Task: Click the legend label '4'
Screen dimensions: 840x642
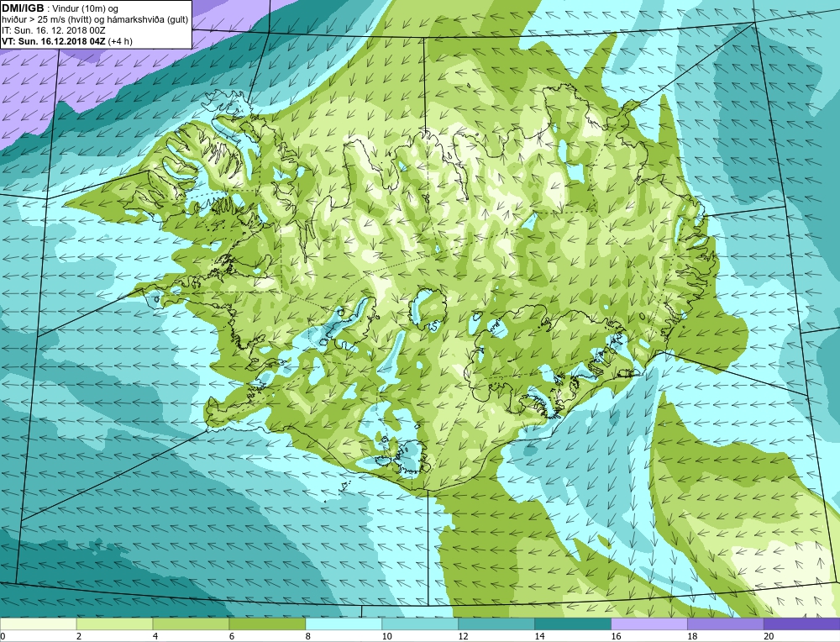Action: coord(155,636)
